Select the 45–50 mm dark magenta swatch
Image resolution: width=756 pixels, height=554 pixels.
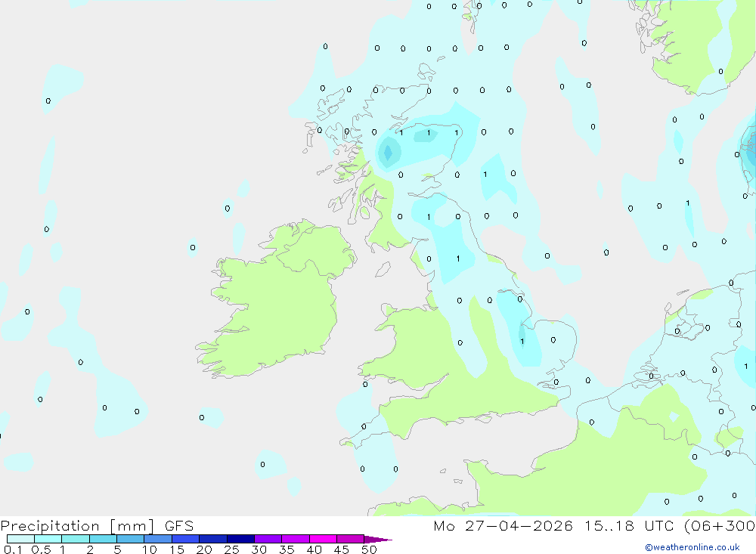click(x=350, y=539)
